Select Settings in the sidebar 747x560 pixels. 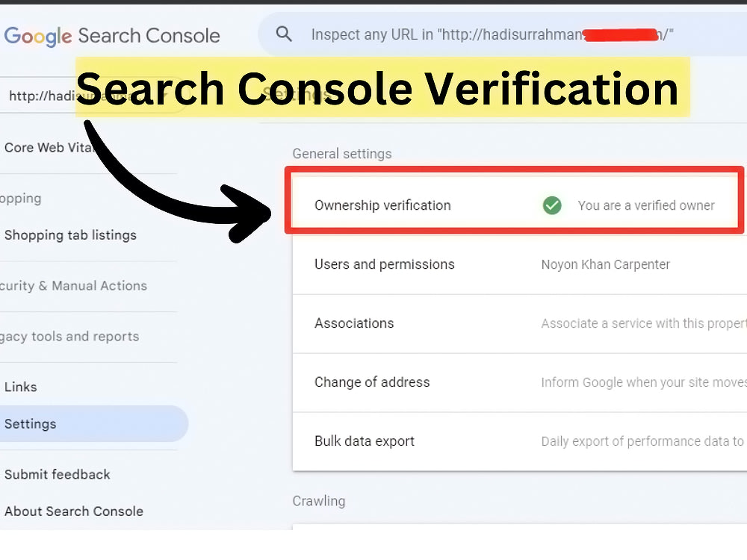[x=94, y=424]
